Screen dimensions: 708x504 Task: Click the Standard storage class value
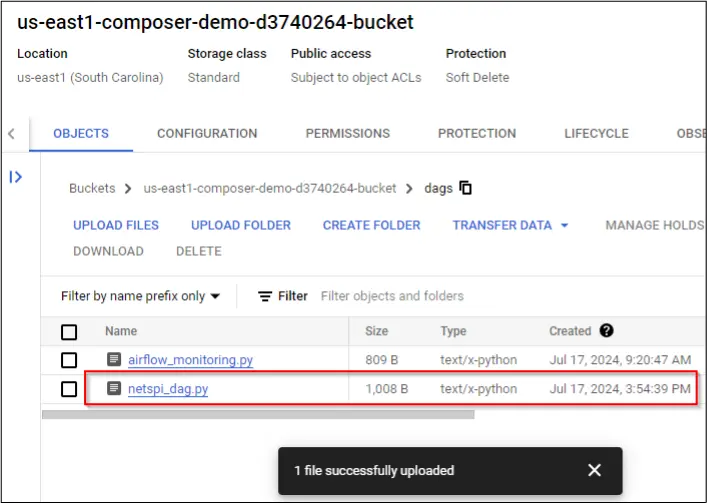(x=214, y=78)
